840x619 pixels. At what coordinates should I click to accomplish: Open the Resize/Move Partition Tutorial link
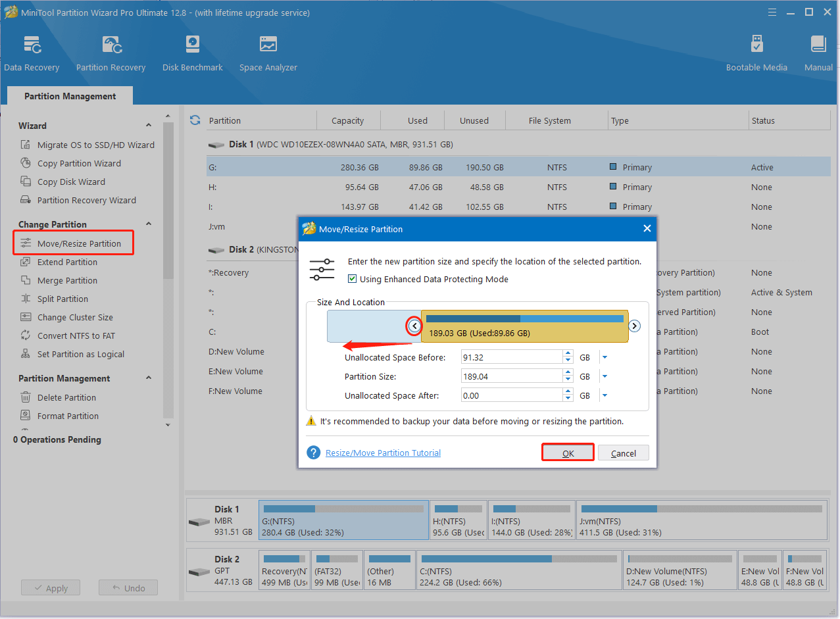tap(383, 453)
